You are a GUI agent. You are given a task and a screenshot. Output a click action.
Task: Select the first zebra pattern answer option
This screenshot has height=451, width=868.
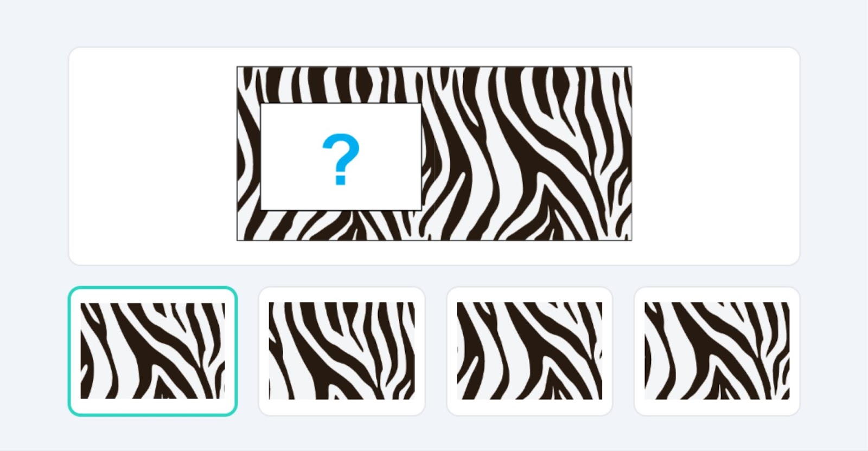tap(152, 351)
